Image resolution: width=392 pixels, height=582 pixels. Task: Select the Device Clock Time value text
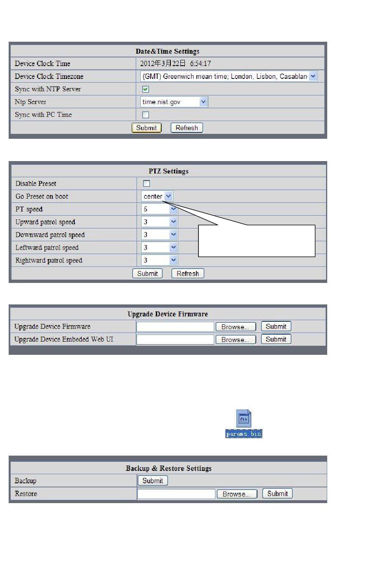point(175,63)
